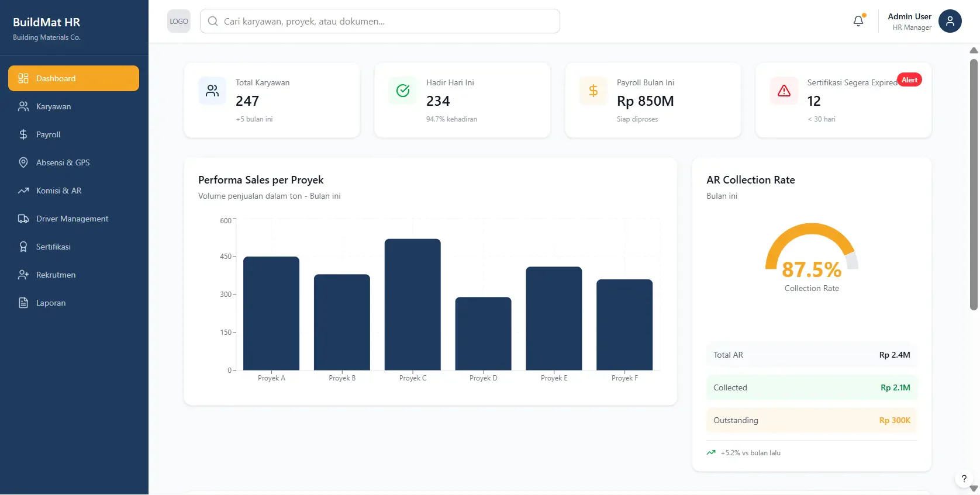Go to Karyawan section

(x=74, y=106)
